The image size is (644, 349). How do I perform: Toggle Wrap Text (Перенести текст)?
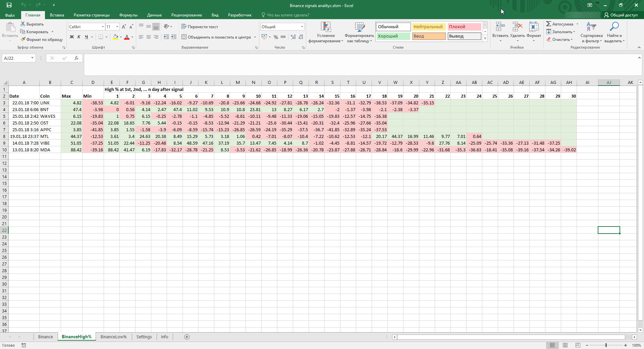tap(200, 27)
